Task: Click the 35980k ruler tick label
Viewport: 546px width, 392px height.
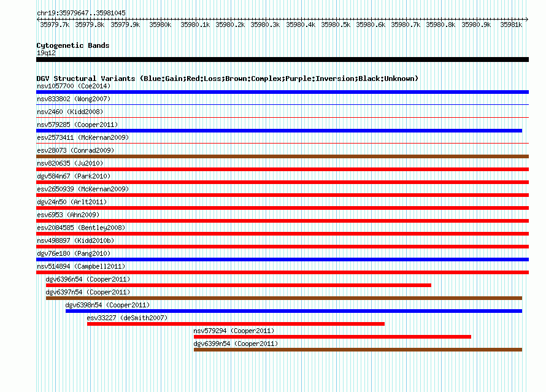Action: pyautogui.click(x=160, y=25)
